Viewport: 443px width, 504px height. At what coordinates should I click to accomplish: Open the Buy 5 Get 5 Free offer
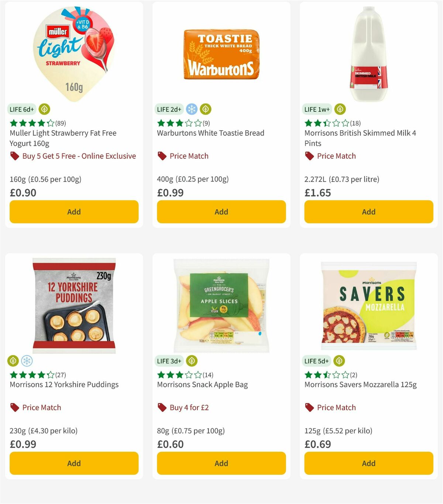click(x=79, y=156)
